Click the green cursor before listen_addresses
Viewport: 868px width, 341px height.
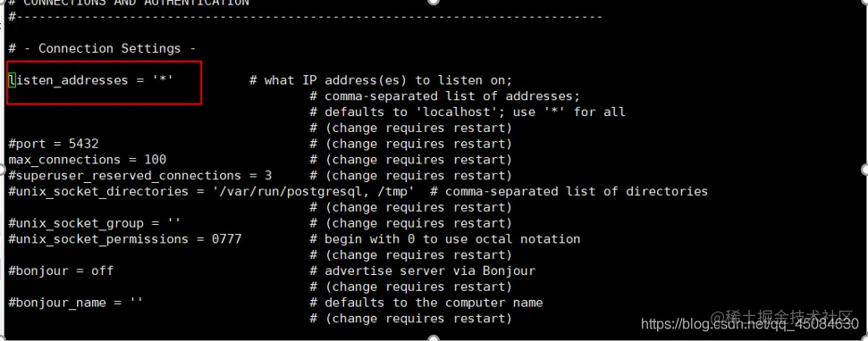click(x=12, y=80)
